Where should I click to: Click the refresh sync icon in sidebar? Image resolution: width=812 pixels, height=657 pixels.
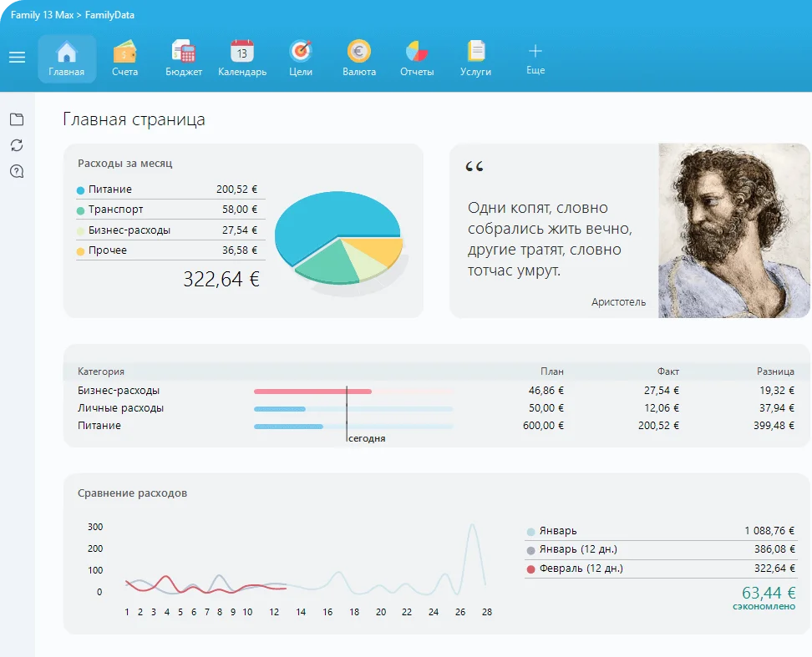click(x=17, y=145)
